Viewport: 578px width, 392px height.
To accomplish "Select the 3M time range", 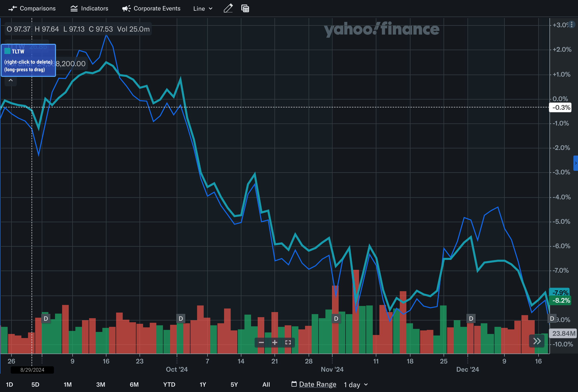I will 101,384.
